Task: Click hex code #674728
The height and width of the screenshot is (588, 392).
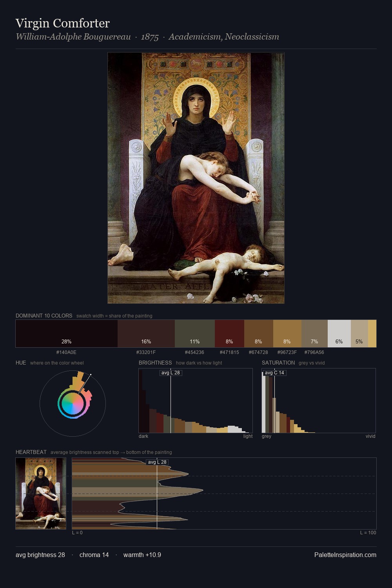Action: point(258,352)
